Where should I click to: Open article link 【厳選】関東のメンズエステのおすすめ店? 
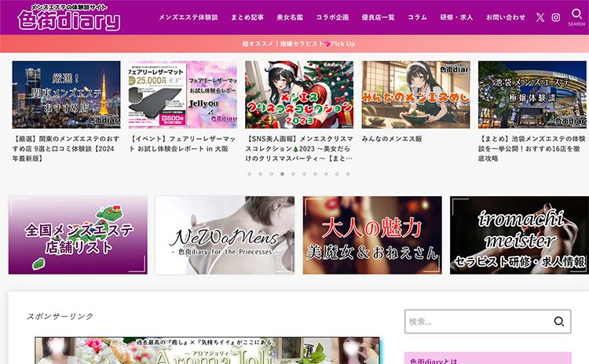(66, 148)
